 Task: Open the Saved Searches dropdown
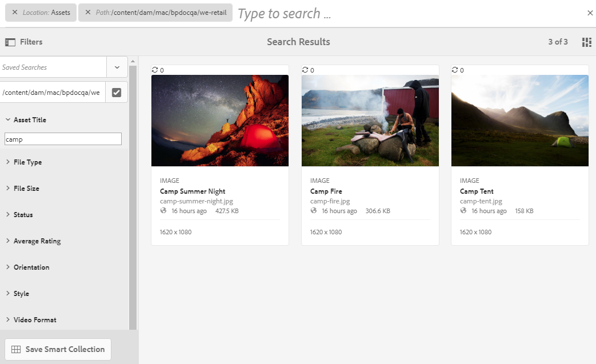[x=117, y=67]
